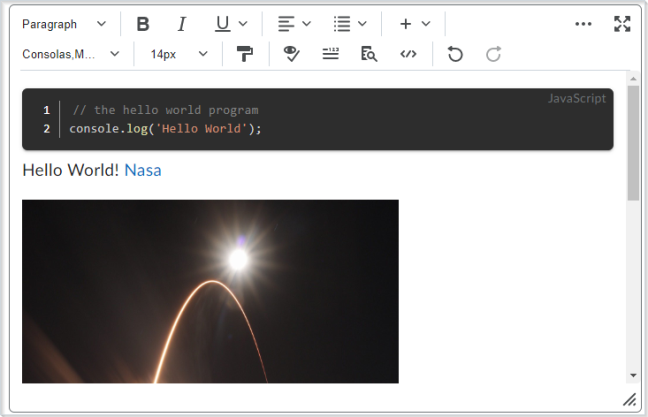Open the word count tool
648x417 pixels.
click(x=331, y=54)
